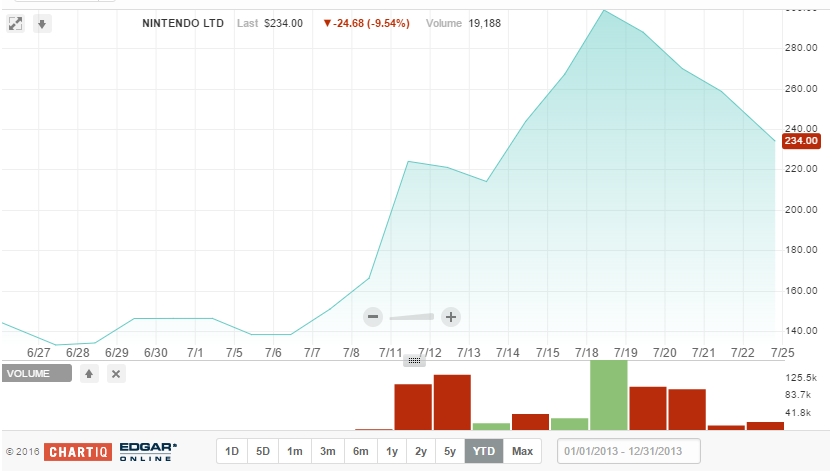Click the red 7/11 volume bar

(413, 407)
